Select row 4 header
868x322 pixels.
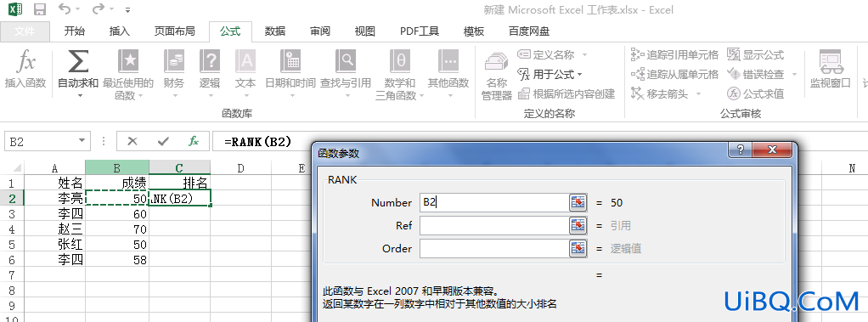pyautogui.click(x=12, y=229)
